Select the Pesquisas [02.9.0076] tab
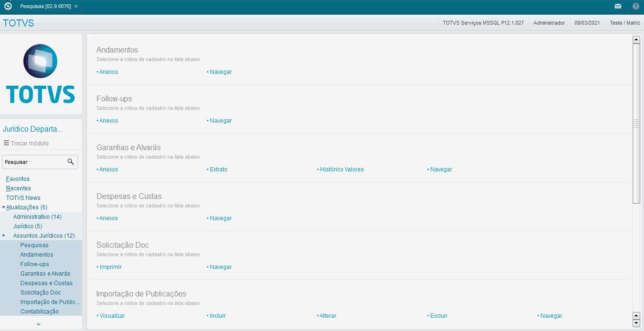The height and width of the screenshot is (331, 644). coord(45,6)
